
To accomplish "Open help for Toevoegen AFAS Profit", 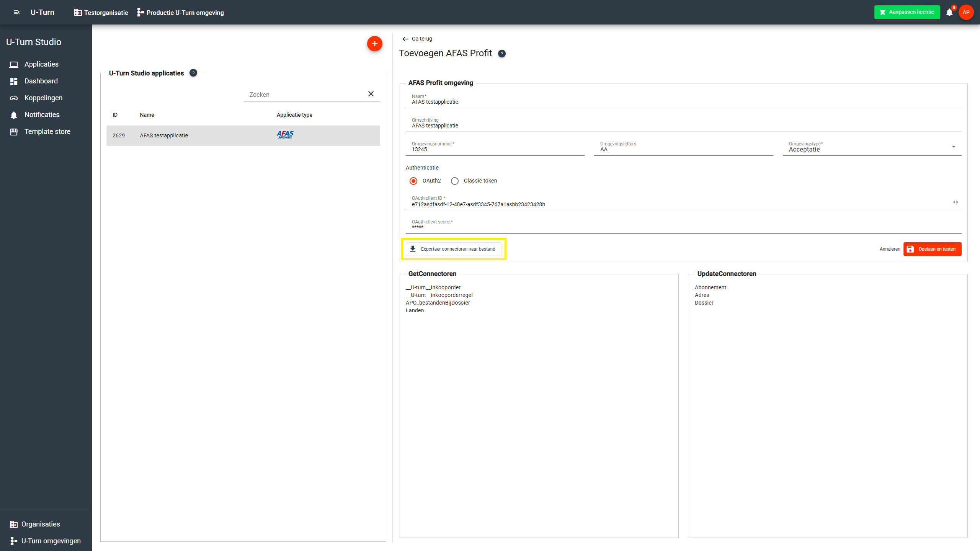I will coord(502,54).
